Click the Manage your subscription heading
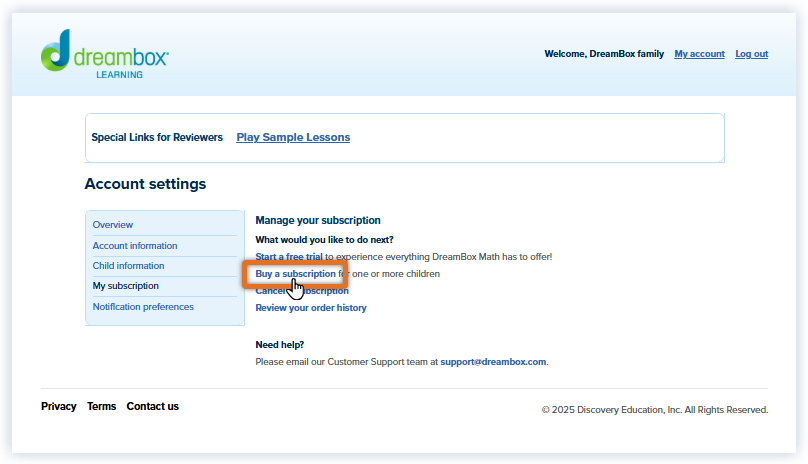Image resolution: width=808 pixels, height=464 pixels. (x=318, y=220)
